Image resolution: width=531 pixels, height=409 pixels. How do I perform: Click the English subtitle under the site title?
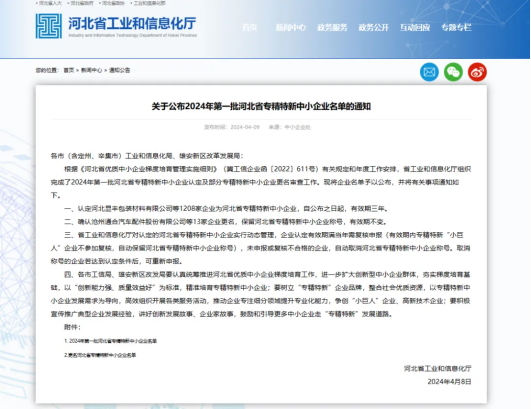pyautogui.click(x=132, y=35)
